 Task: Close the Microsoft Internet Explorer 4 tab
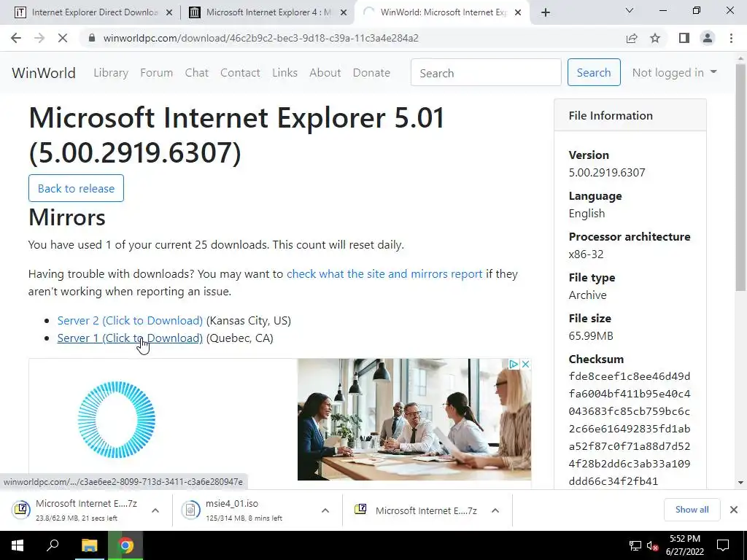[344, 13]
